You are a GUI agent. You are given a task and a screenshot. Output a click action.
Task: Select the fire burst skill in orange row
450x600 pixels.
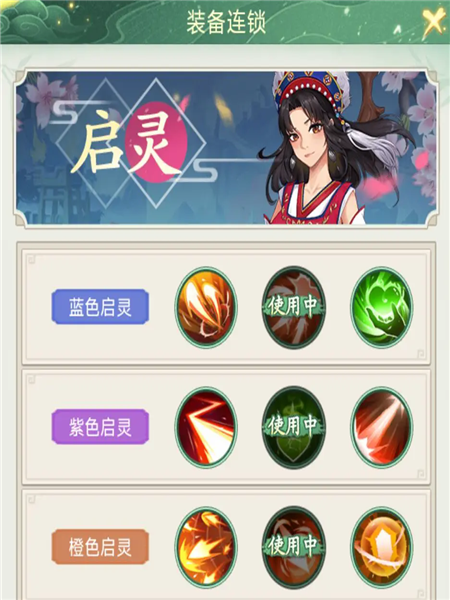(x=206, y=546)
